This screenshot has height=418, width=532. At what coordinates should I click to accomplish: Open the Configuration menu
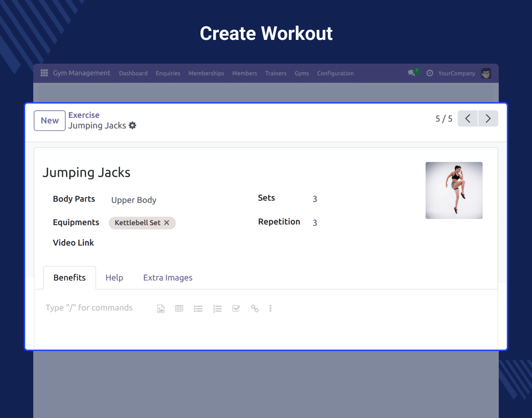point(335,73)
